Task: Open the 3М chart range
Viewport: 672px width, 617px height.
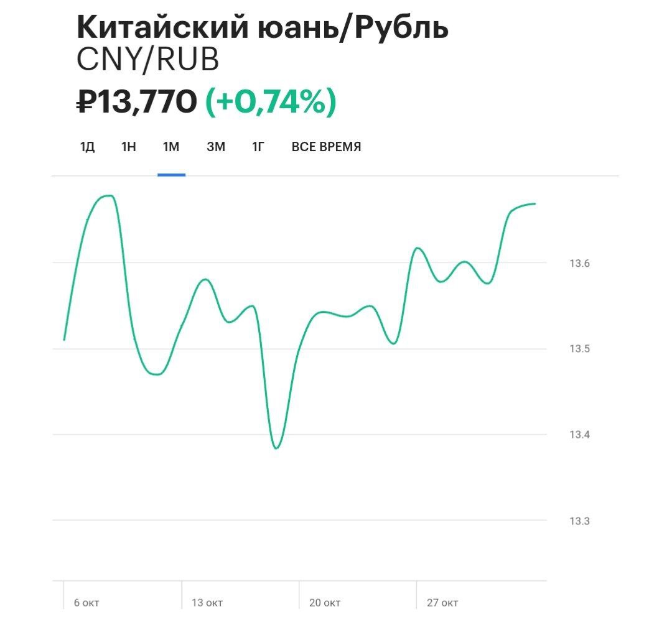Action: tap(216, 147)
